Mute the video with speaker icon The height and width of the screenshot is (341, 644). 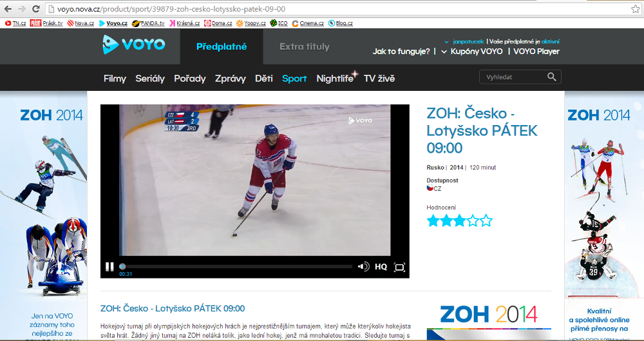click(363, 267)
